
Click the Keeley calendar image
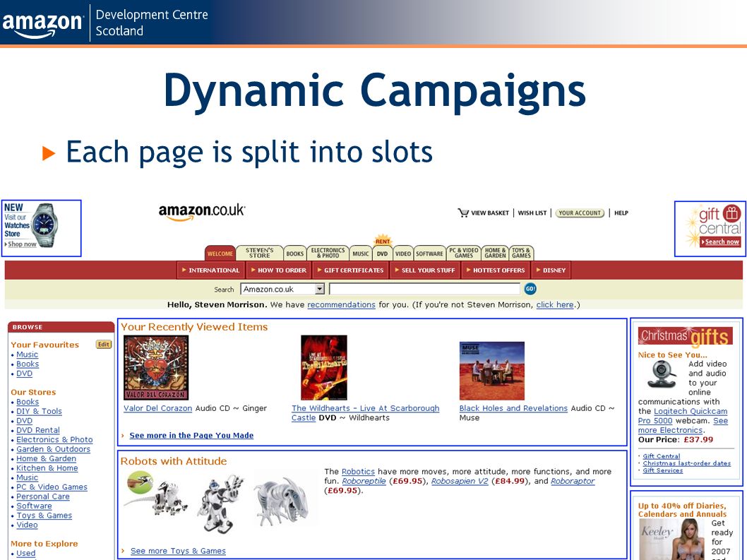[x=672, y=539]
